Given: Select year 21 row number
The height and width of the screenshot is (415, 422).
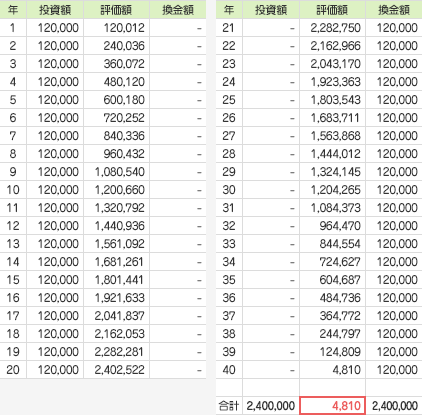Looking at the screenshot, I should click(x=229, y=28).
